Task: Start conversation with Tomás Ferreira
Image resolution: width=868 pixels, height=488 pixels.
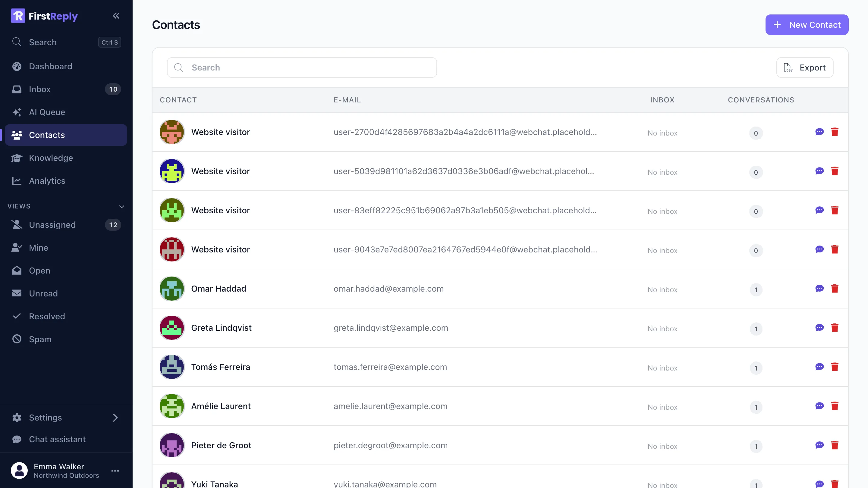Action: pos(819,367)
